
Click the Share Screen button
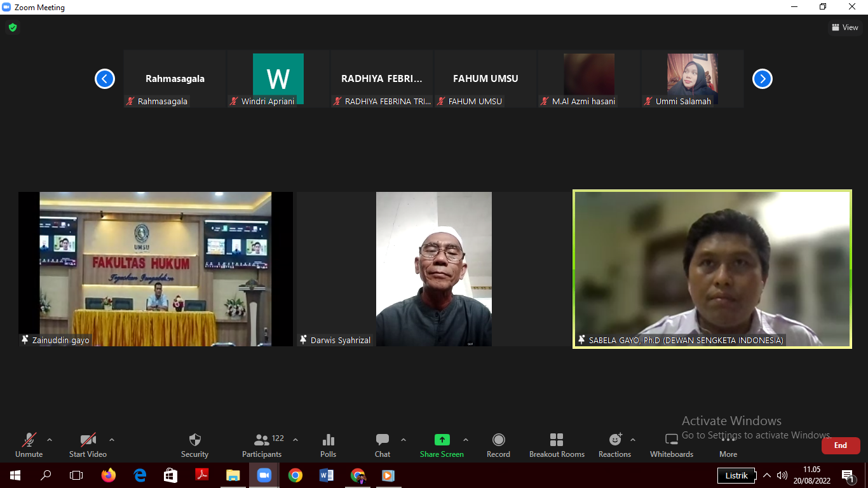pyautogui.click(x=442, y=445)
